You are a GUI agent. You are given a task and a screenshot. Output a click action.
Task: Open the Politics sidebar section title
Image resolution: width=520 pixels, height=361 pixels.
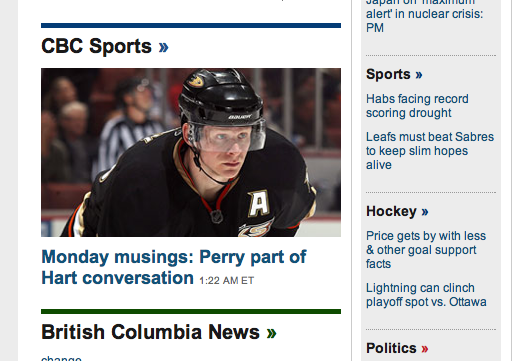391,348
